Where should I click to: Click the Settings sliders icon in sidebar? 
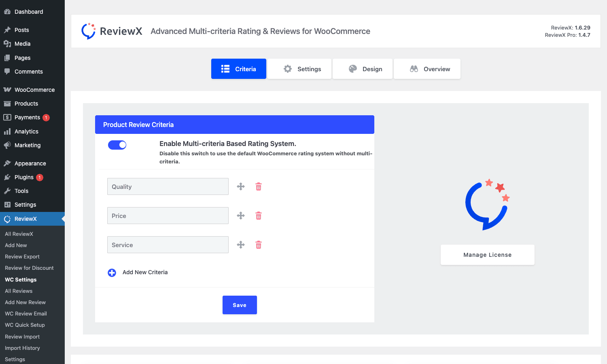(7, 205)
